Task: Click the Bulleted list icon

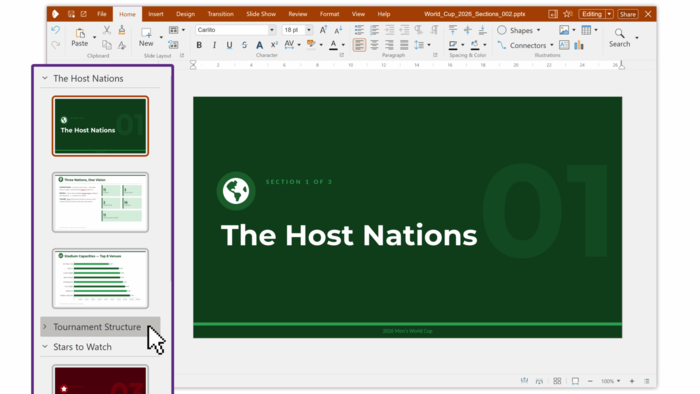Action: click(x=359, y=30)
